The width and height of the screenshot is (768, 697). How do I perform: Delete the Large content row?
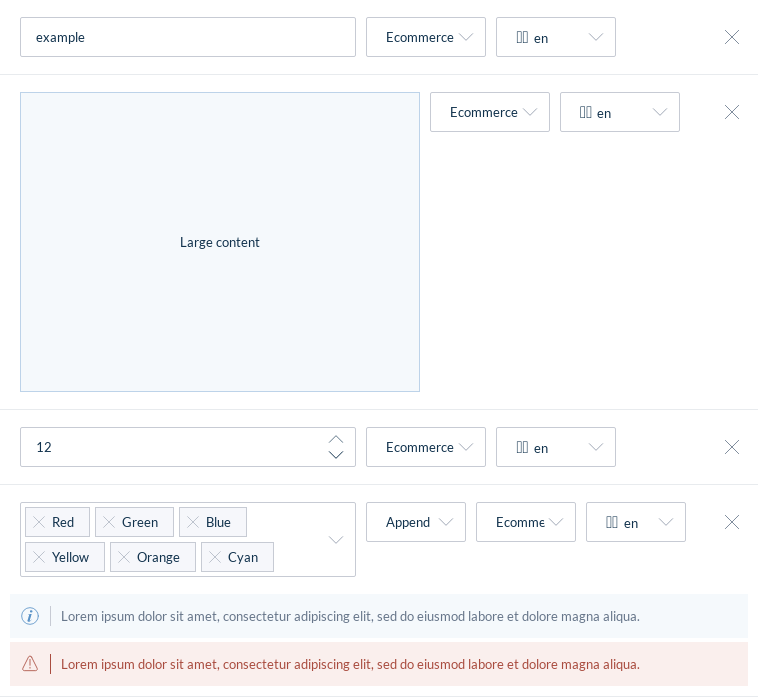pyautogui.click(x=732, y=112)
